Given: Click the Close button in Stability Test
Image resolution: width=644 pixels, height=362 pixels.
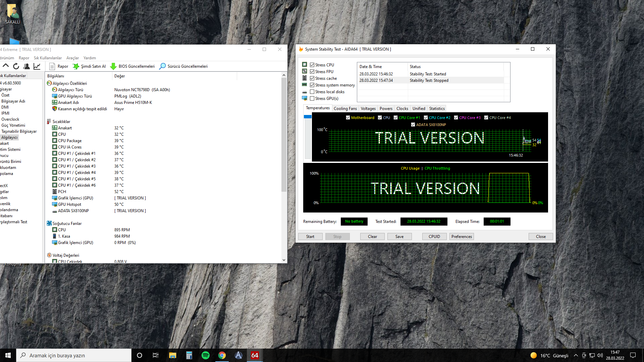Looking at the screenshot, I should coord(541,237).
